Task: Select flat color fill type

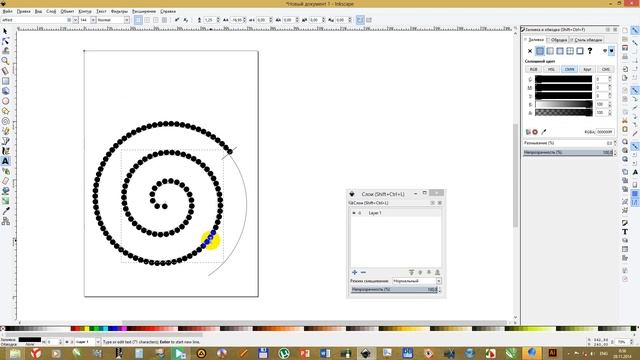Action: [x=540, y=51]
